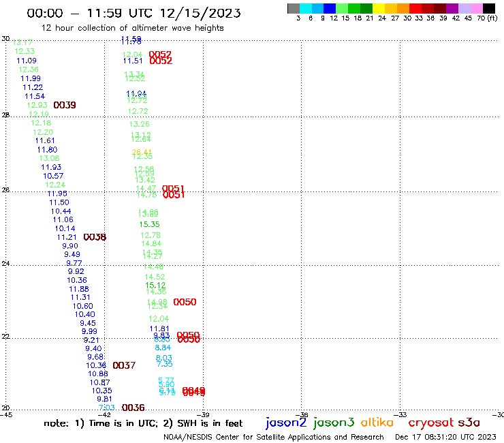Select the 12.33 wave height value

(x=25, y=51)
